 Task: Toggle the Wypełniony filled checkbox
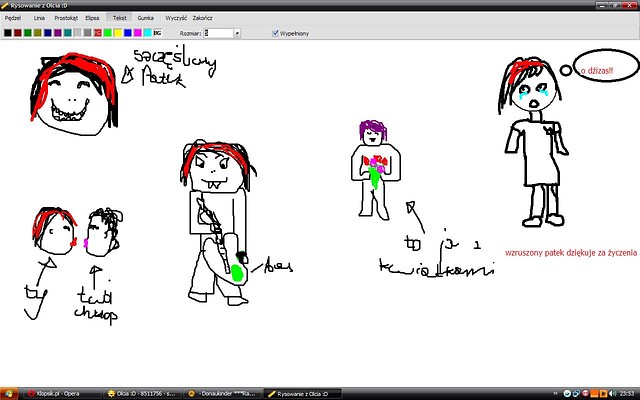click(275, 33)
